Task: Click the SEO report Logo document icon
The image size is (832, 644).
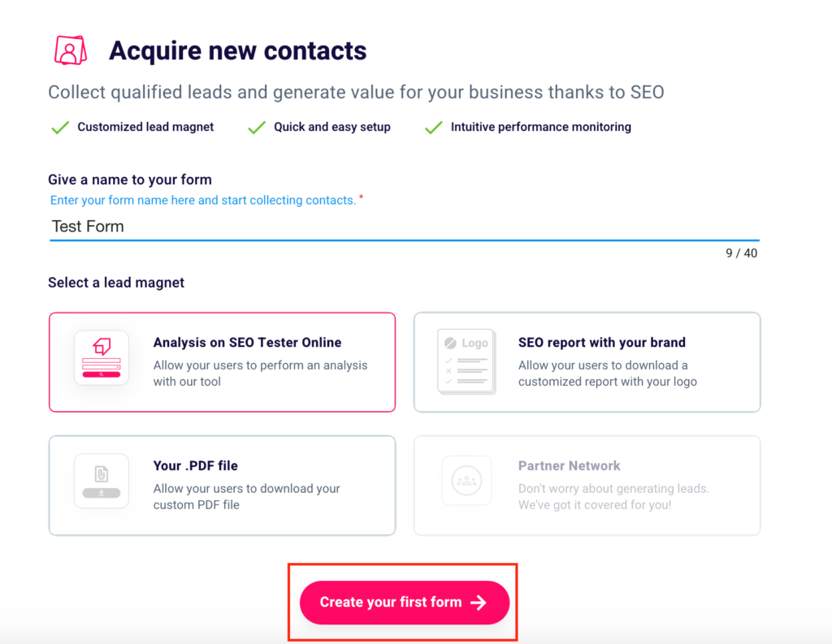Action: [466, 361]
